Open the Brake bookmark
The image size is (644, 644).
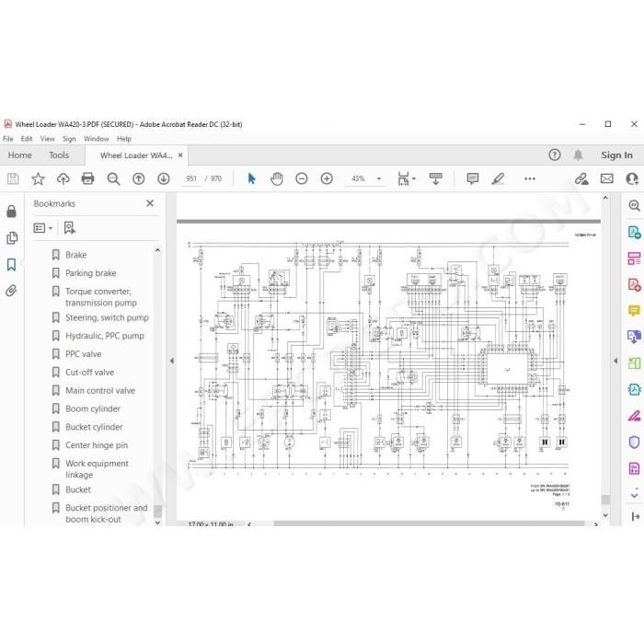pos(76,255)
